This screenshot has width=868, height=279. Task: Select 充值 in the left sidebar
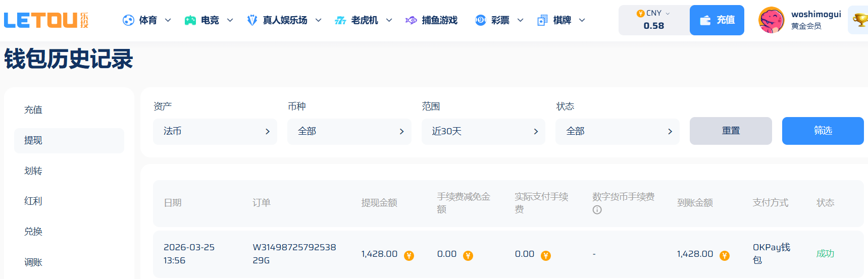click(x=33, y=110)
